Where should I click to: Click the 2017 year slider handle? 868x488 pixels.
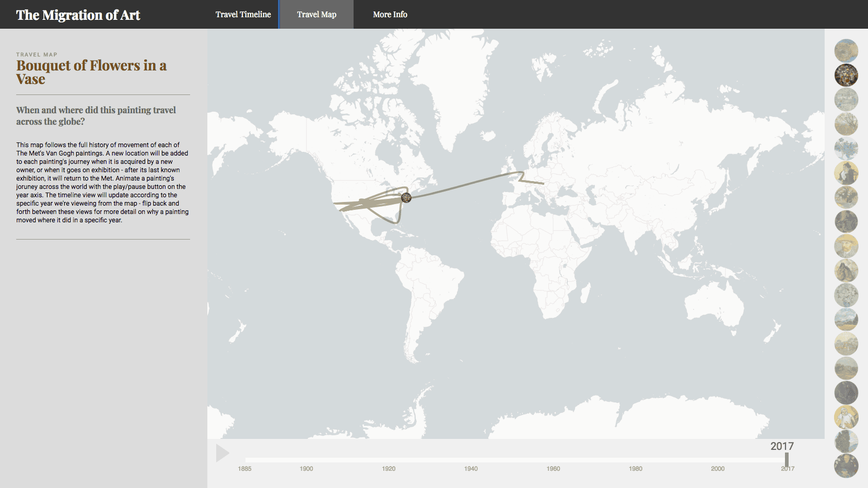pyautogui.click(x=787, y=460)
